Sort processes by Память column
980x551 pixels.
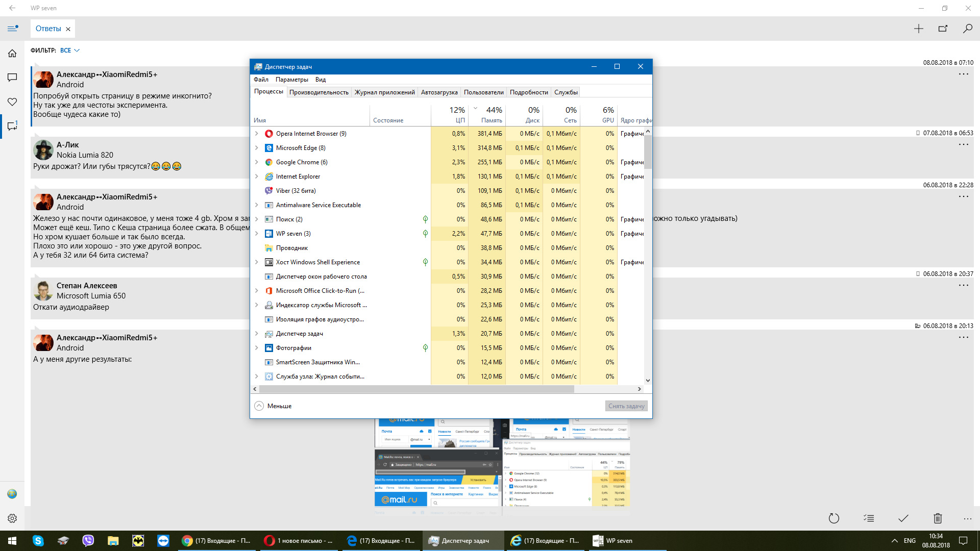click(x=487, y=115)
